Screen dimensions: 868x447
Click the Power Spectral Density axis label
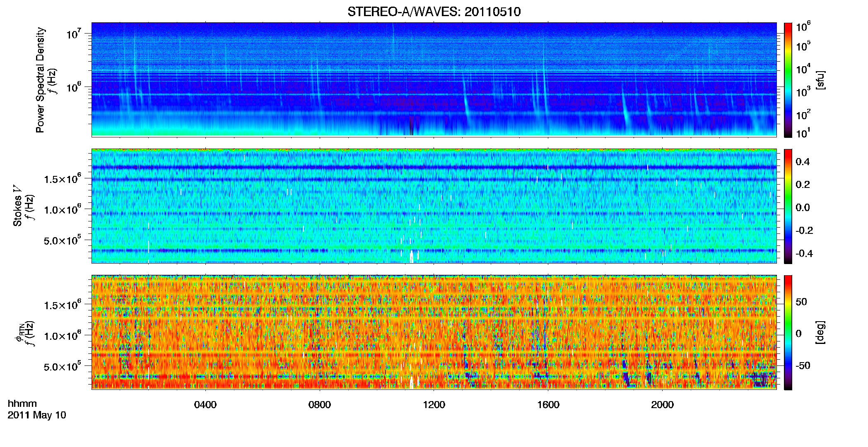coord(41,80)
